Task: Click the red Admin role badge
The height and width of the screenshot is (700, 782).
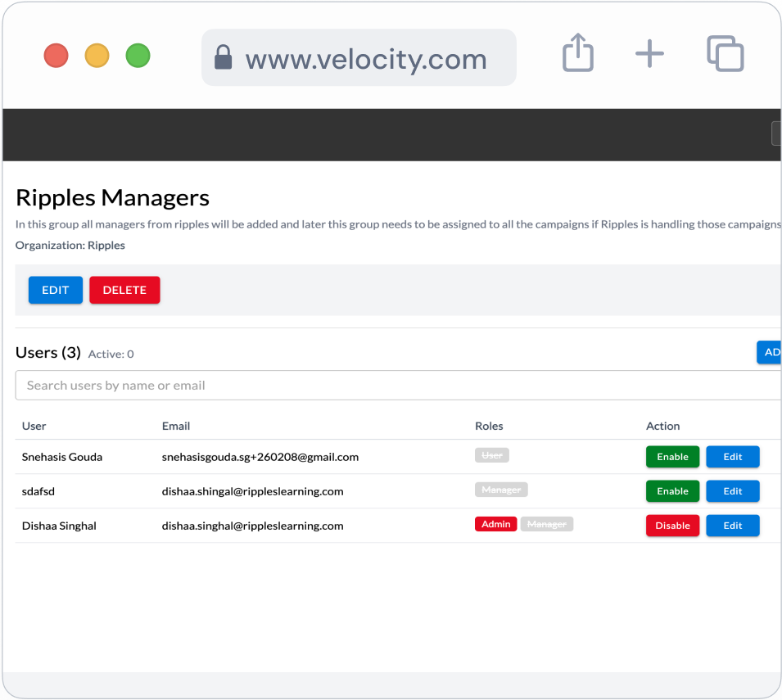Action: coord(495,524)
